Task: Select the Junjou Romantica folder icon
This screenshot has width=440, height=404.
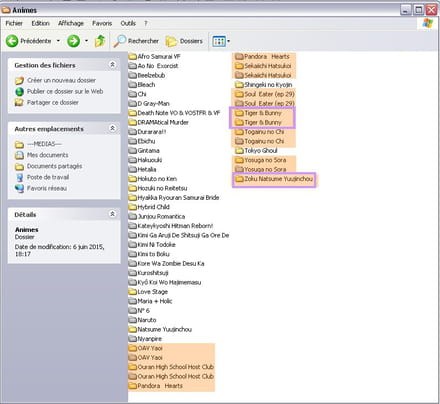Action: (x=133, y=216)
